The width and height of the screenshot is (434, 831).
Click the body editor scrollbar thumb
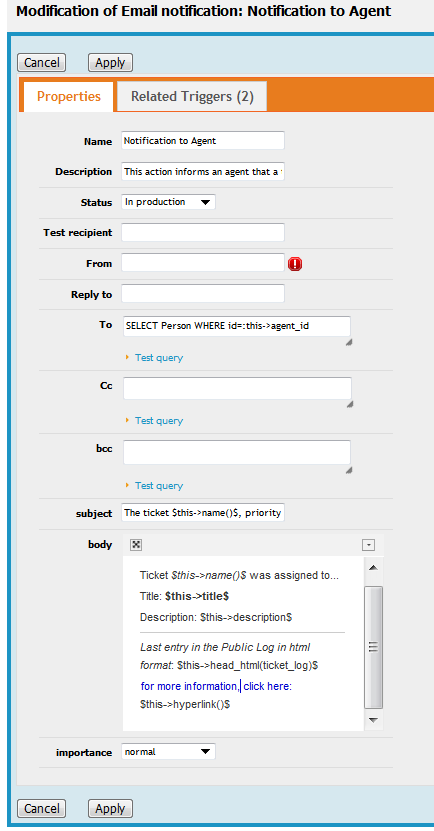(x=373, y=647)
